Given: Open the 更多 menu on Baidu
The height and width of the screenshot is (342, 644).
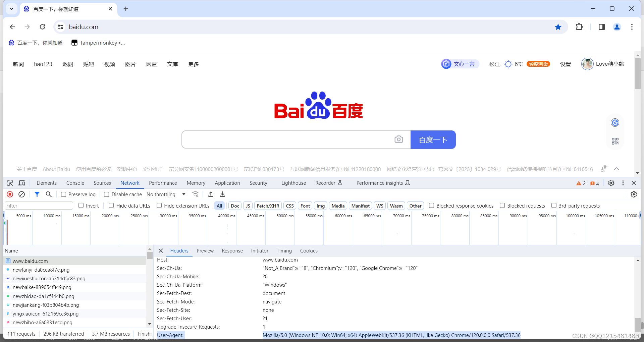Looking at the screenshot, I should click(x=194, y=64).
